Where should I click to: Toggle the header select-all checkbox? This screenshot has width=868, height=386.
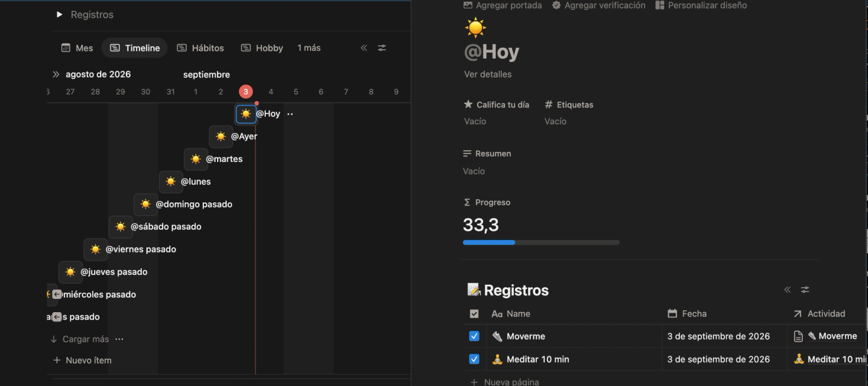[474, 314]
